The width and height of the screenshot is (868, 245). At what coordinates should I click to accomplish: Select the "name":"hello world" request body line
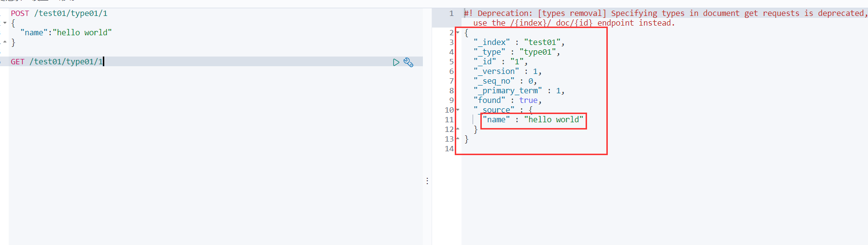[66, 32]
